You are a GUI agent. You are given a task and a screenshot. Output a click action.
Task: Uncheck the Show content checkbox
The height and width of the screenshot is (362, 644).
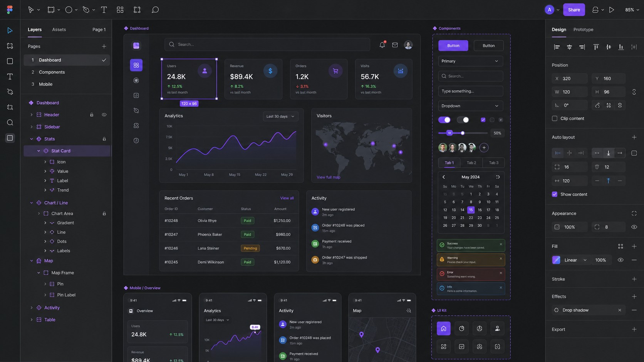pos(555,194)
